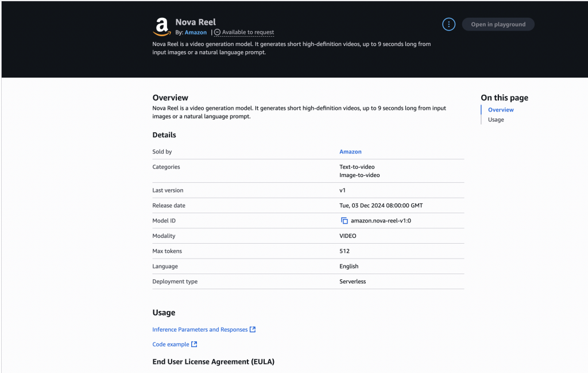Click the Usage section heading

164,313
